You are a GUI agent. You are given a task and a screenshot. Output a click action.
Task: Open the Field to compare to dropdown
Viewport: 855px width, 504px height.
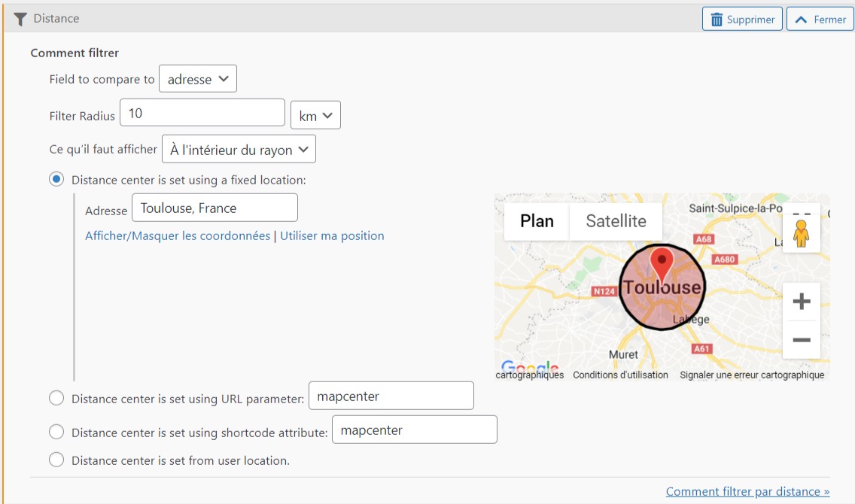point(198,79)
